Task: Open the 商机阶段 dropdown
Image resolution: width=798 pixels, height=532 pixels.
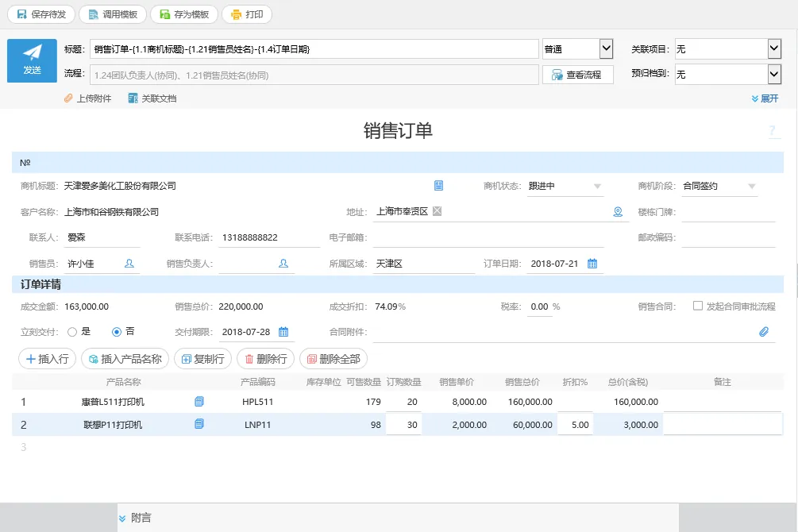Action: point(719,187)
